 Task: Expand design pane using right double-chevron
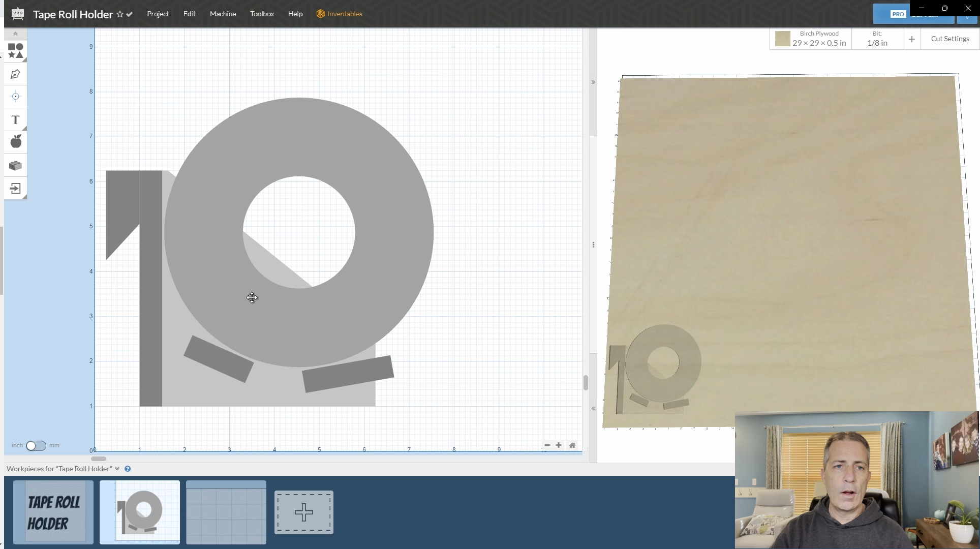click(593, 82)
